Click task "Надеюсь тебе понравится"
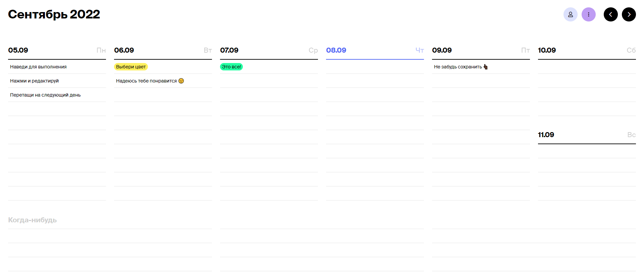This screenshot has width=644, height=280. click(x=146, y=81)
